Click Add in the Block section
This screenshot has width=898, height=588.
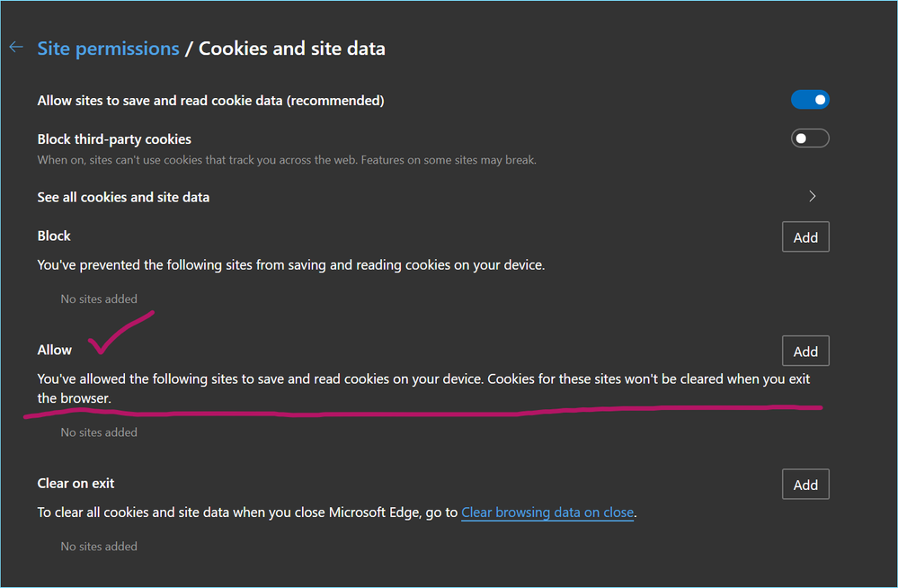[x=805, y=236]
